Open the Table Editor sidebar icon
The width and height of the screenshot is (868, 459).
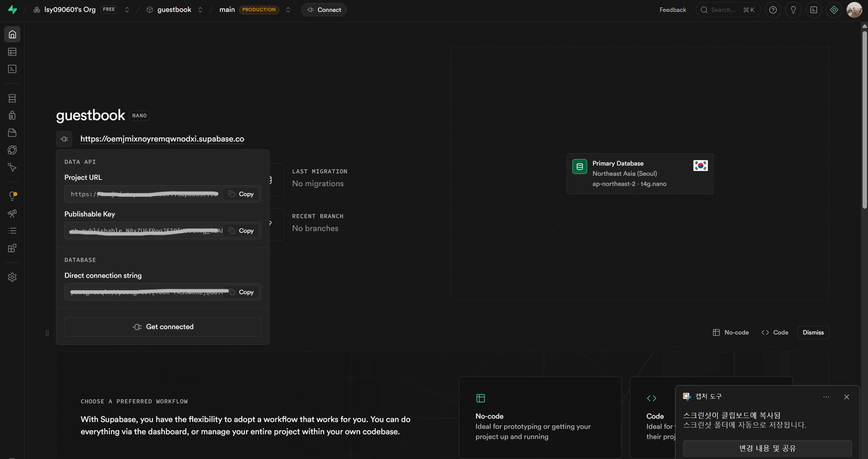tap(12, 52)
